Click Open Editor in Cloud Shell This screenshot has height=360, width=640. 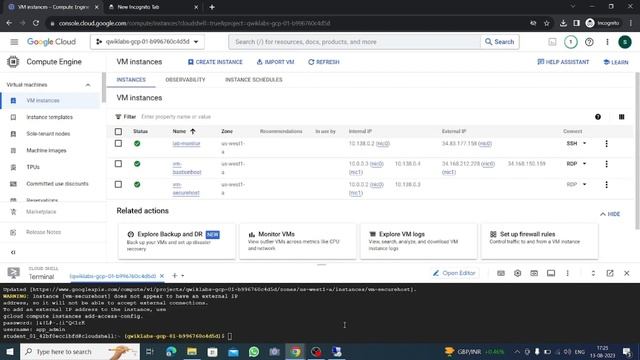point(454,273)
